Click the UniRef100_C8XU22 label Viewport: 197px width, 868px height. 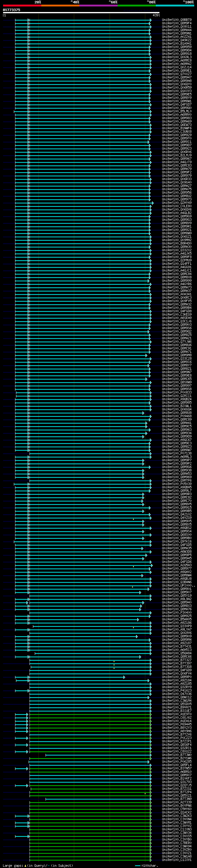pos(177,751)
